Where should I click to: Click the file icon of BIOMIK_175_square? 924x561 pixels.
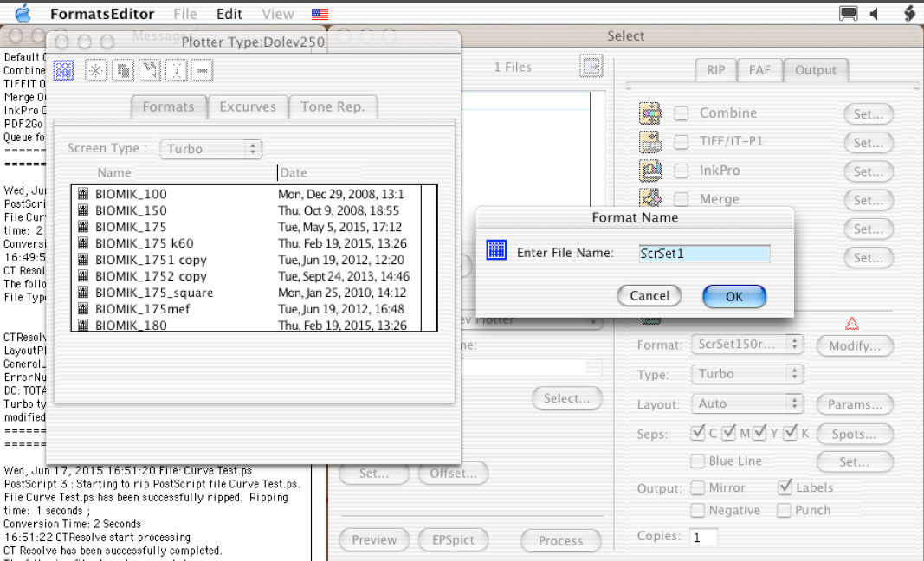tap(83, 293)
